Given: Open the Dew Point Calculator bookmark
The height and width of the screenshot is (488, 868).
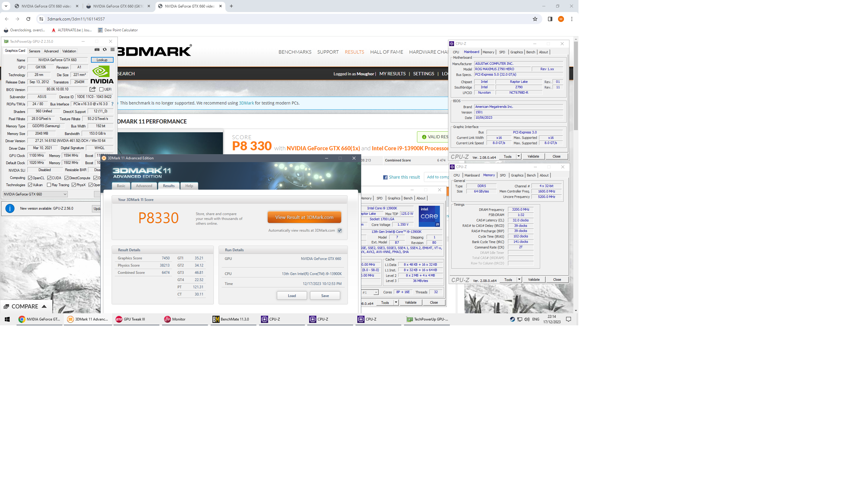Looking at the screenshot, I should click(118, 30).
